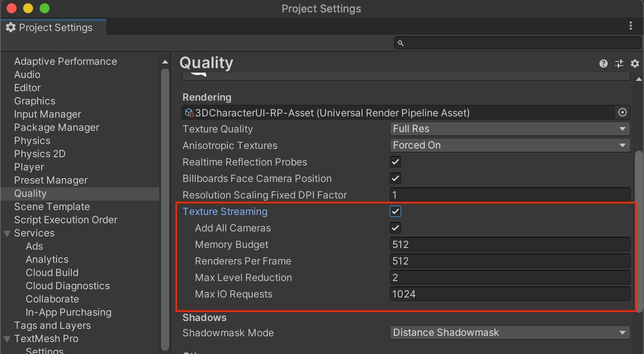This screenshot has height=354, width=644.
Task: Toggle Realtime Reflection Probes off
Action: [x=395, y=162]
